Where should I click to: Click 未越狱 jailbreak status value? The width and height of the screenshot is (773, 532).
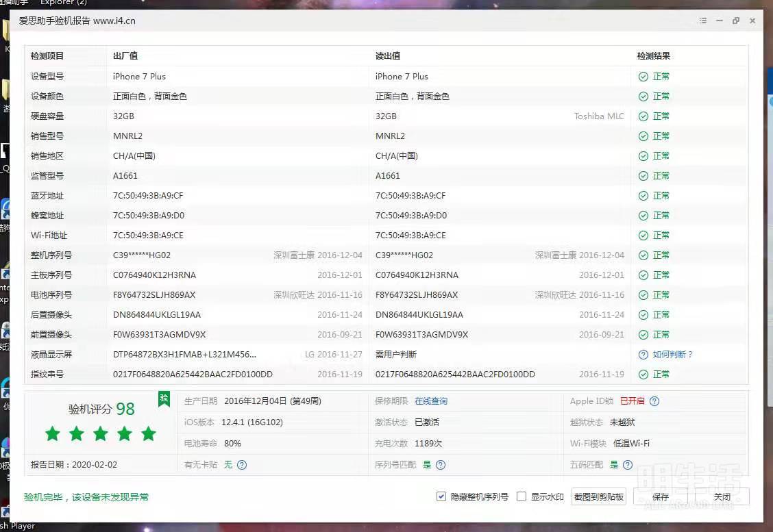pyautogui.click(x=622, y=422)
